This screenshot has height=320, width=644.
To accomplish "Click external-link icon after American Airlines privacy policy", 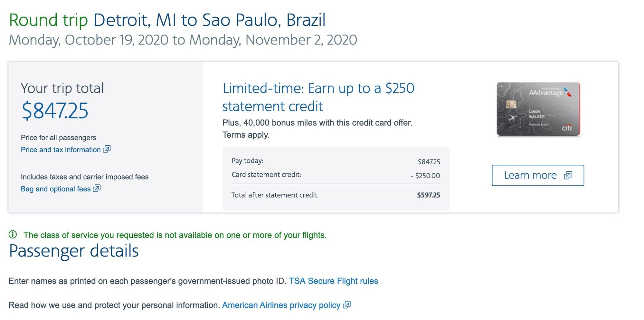I will 347,305.
